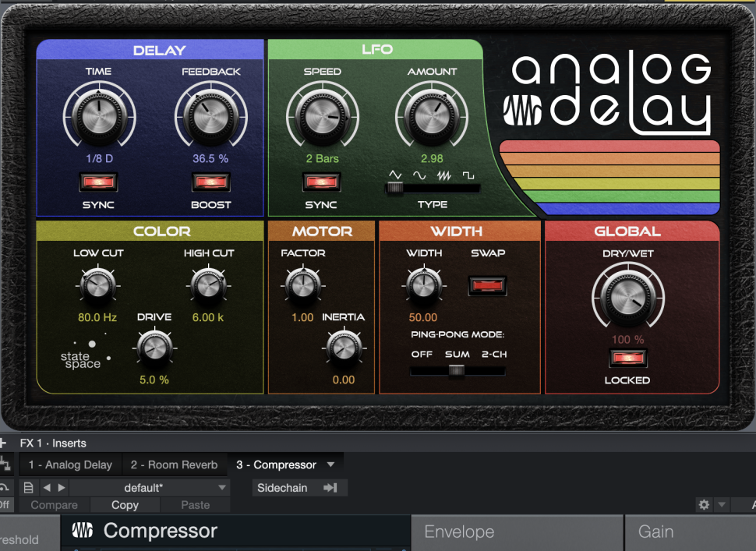Toggle the Dry/Wet LOCKED switch
Screen dimensions: 756x551
coord(627,359)
